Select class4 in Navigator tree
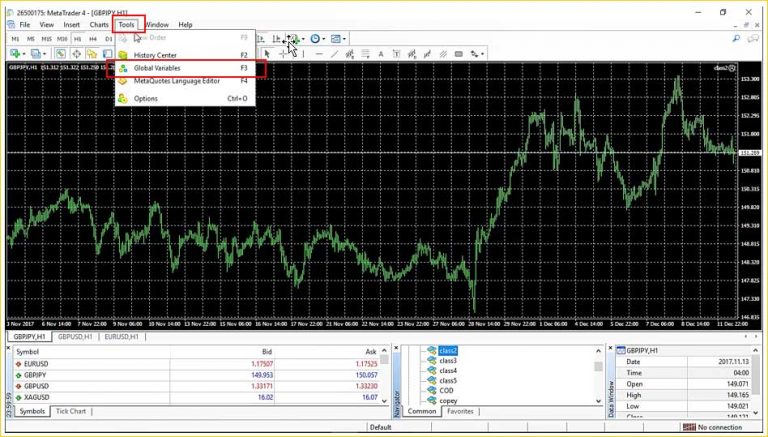This screenshot has height=437, width=768. (448, 370)
